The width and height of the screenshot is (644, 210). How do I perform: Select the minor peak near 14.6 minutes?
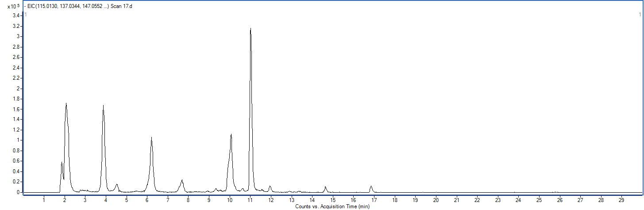tap(325, 187)
